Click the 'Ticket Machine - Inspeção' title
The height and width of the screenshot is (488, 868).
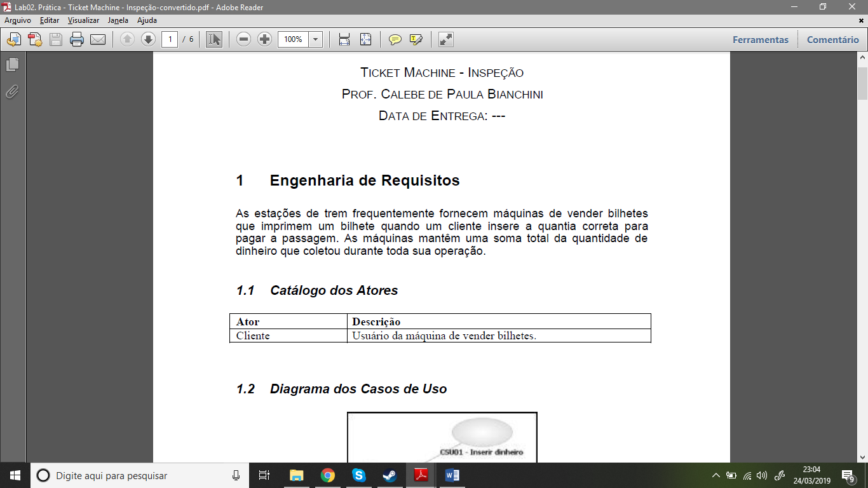(442, 72)
